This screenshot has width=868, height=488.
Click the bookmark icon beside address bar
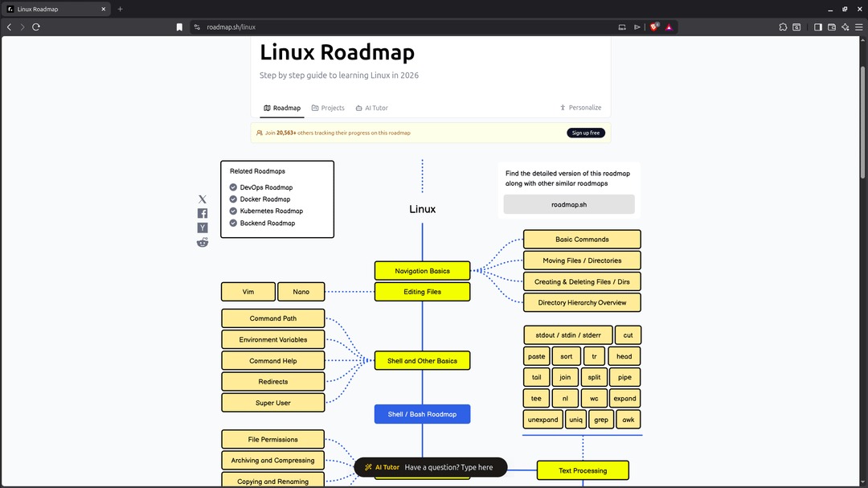coord(179,27)
